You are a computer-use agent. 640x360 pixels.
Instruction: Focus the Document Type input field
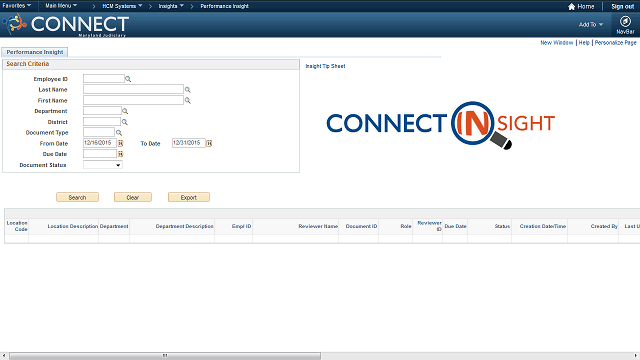[99, 132]
